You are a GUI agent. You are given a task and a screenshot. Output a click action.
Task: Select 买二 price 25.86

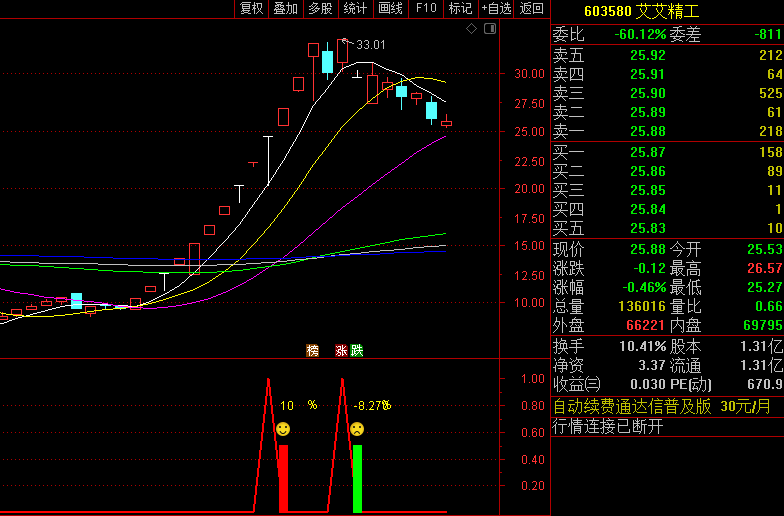648,171
